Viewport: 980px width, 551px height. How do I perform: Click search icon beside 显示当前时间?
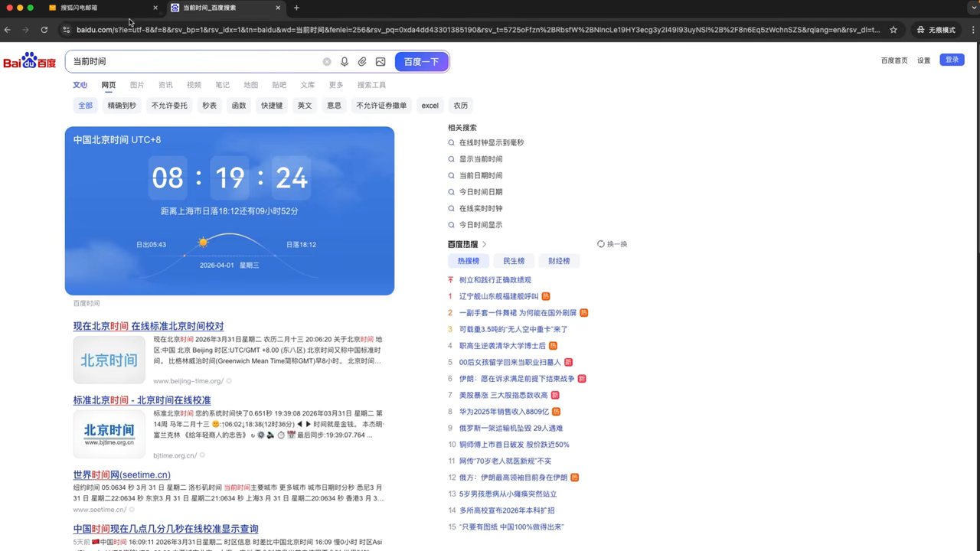pos(452,159)
